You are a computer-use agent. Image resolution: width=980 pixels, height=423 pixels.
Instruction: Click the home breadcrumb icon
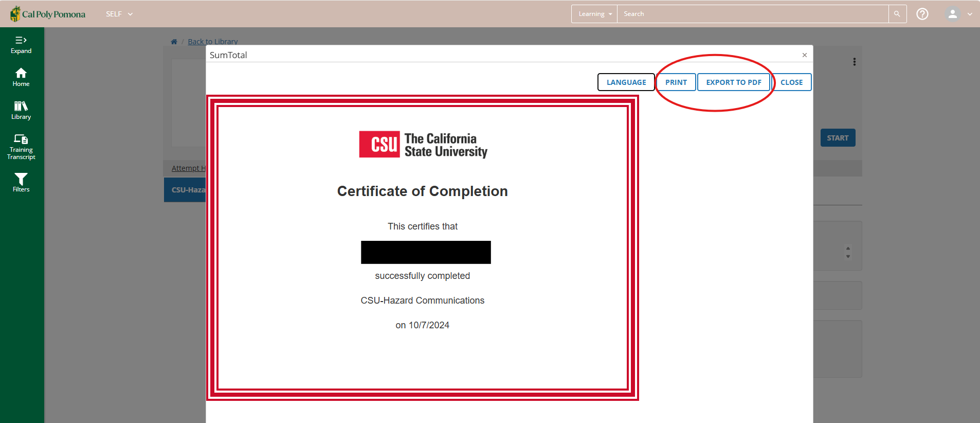[x=174, y=42]
